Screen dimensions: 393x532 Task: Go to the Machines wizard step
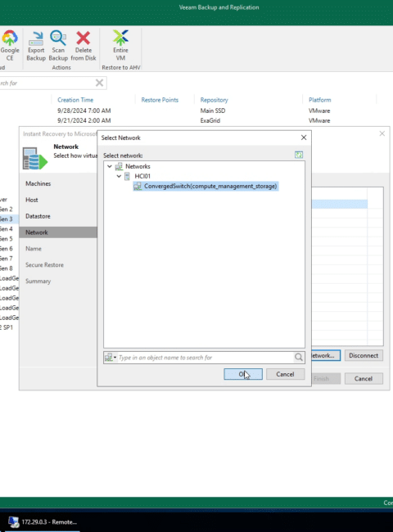pos(38,183)
